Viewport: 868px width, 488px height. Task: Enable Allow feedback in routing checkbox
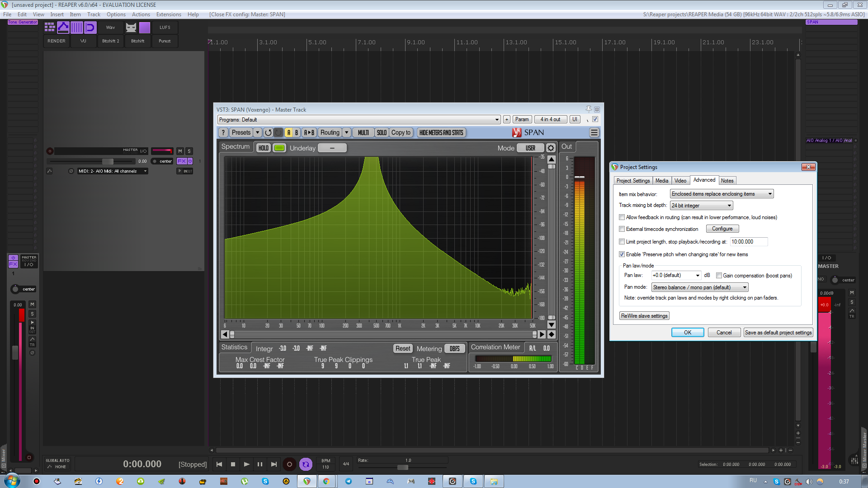pyautogui.click(x=622, y=217)
